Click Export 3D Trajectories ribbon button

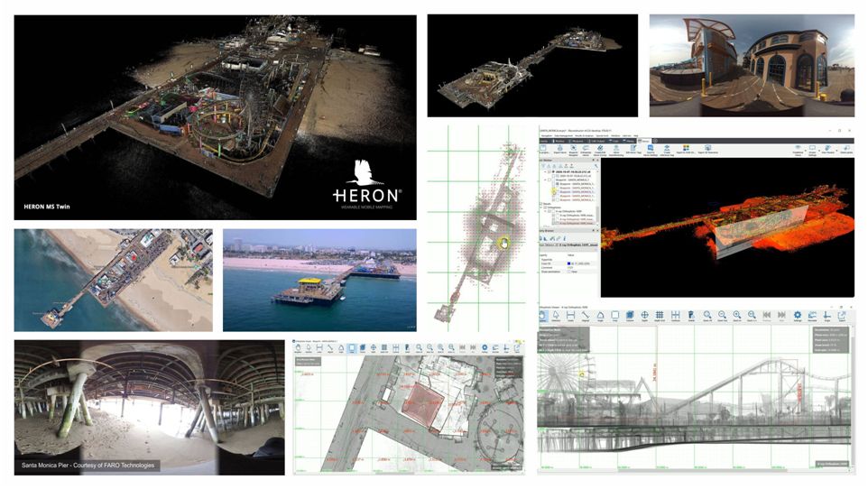(x=708, y=150)
